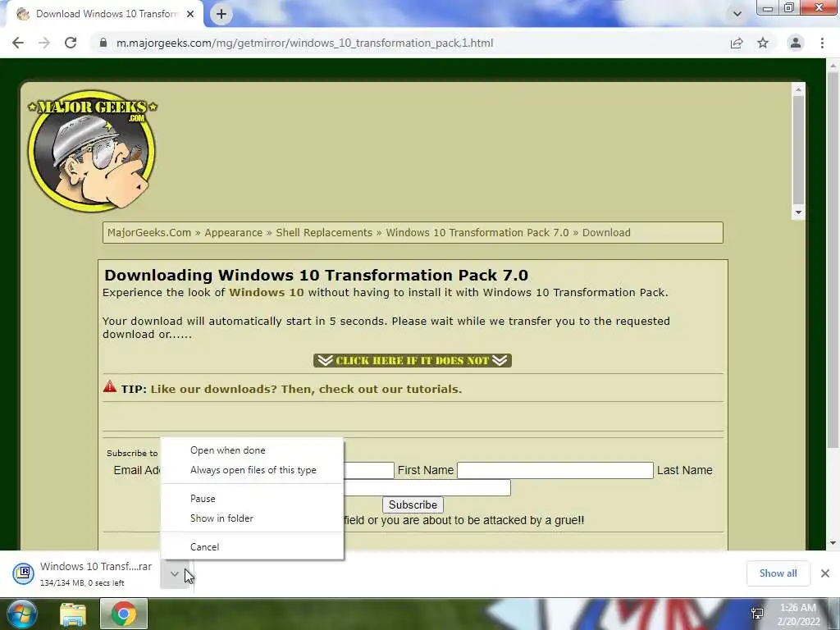
Task: Select the Download Windows 10 Transformation tab
Action: click(x=105, y=14)
